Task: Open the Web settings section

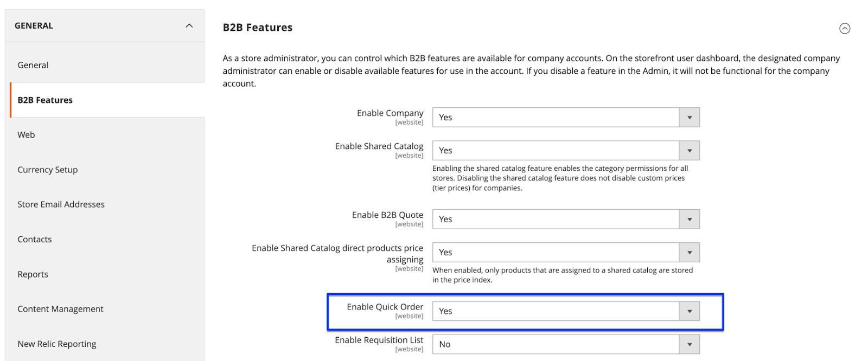Action: point(25,134)
